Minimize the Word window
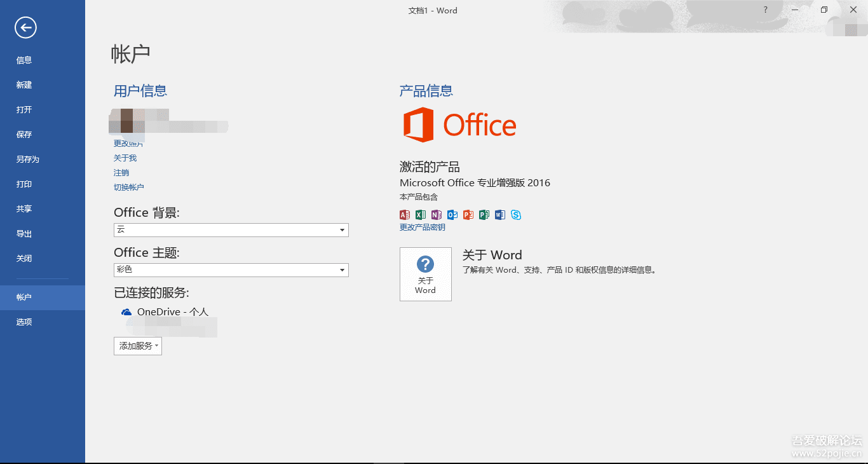Viewport: 868px width, 464px height. point(795,10)
